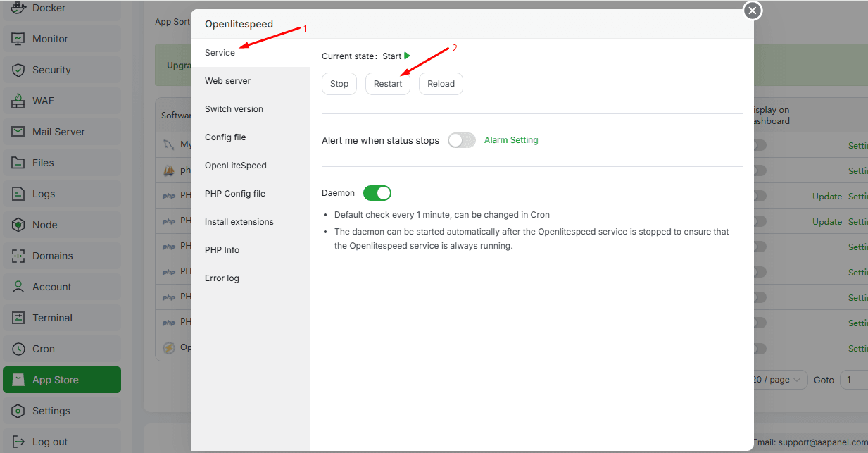Close the Openlitespeed dialog
The height and width of the screenshot is (453, 868).
coord(753,11)
